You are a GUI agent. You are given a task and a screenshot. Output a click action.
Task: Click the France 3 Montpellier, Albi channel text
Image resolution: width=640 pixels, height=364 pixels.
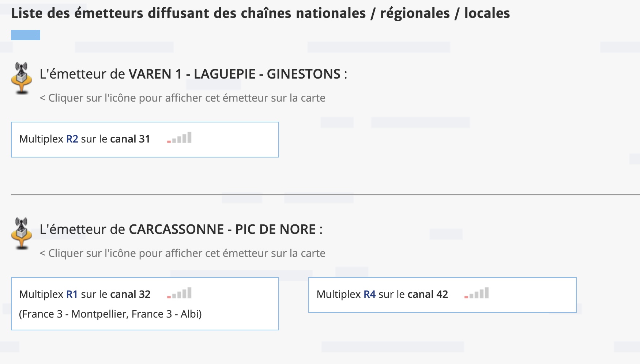110,314
